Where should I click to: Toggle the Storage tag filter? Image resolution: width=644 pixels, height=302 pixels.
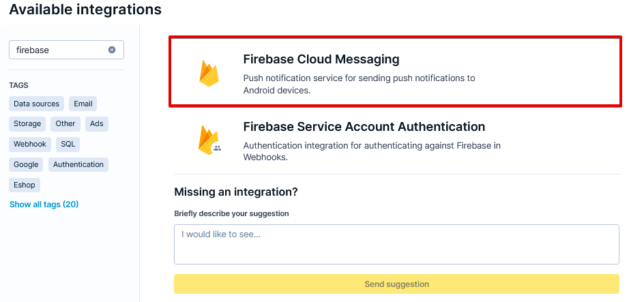tap(27, 123)
